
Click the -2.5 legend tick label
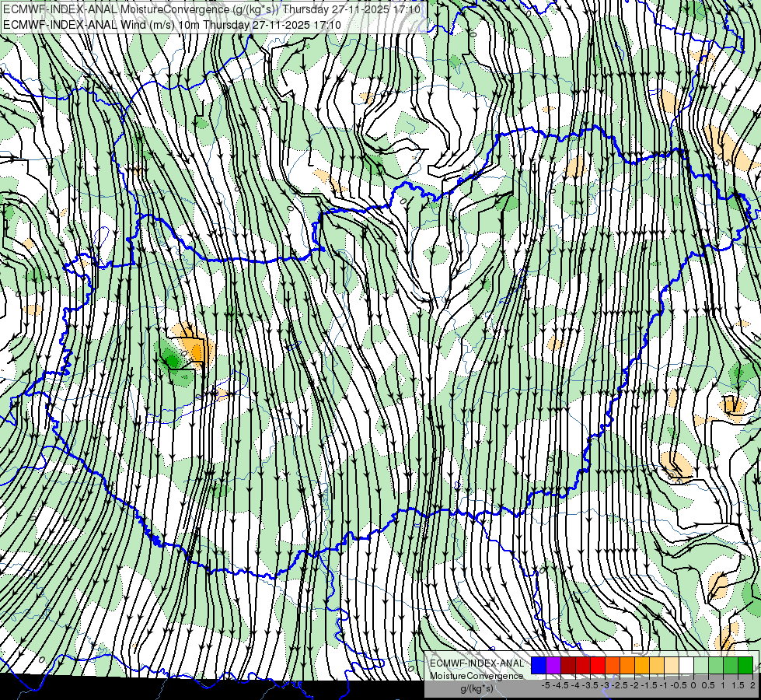point(619,685)
